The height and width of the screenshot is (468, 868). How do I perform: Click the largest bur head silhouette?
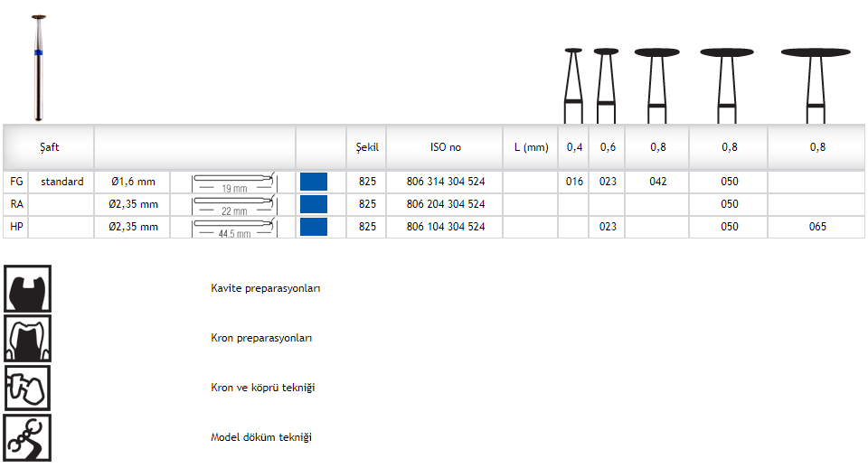click(816, 83)
